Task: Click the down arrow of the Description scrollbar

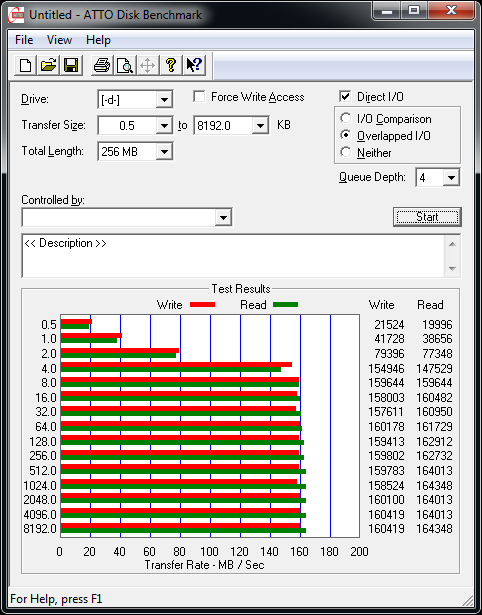Action: tap(452, 269)
